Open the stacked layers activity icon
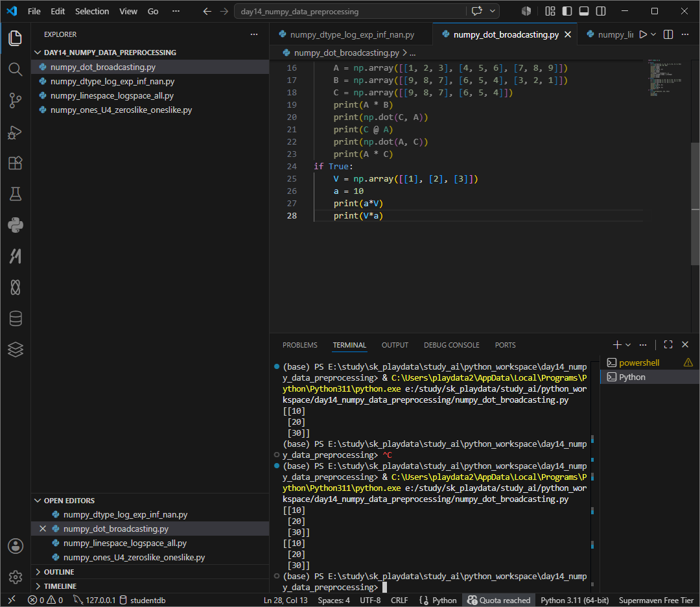This screenshot has height=607, width=700. 15,350
